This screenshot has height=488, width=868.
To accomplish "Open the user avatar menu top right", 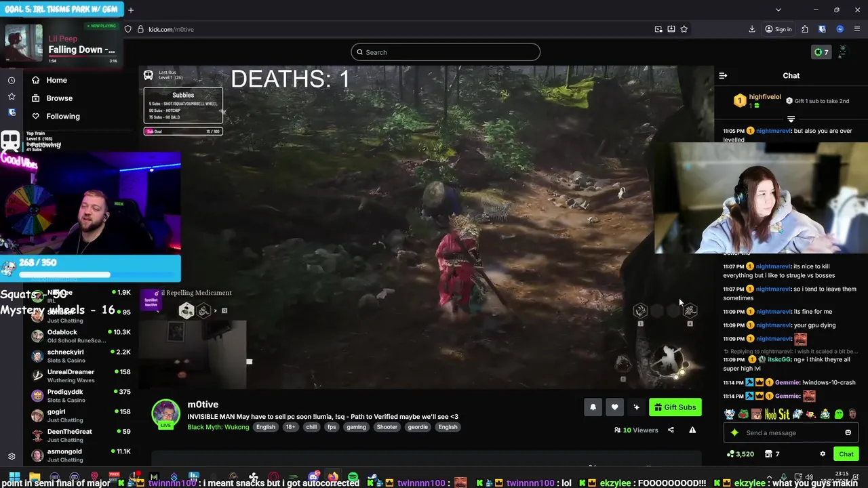I will pyautogui.click(x=842, y=52).
